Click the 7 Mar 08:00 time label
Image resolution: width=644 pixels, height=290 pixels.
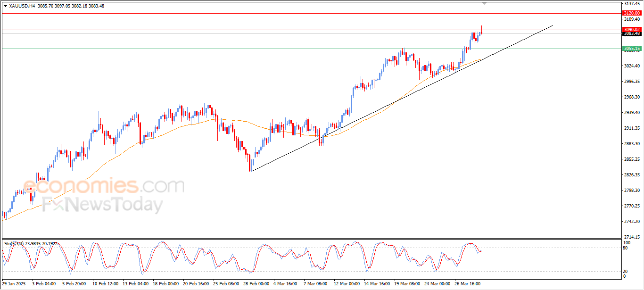coord(316,284)
